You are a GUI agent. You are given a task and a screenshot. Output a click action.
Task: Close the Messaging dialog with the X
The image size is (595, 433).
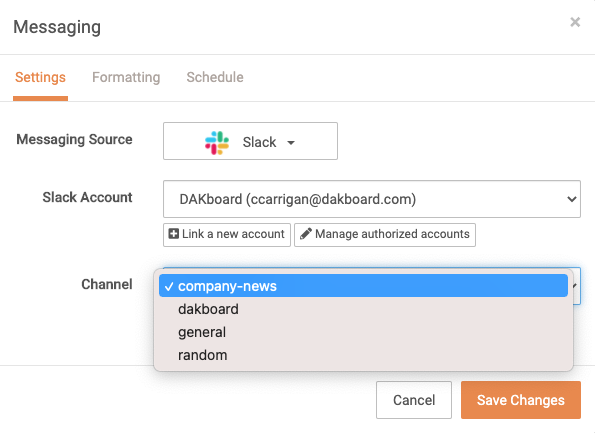click(x=575, y=22)
